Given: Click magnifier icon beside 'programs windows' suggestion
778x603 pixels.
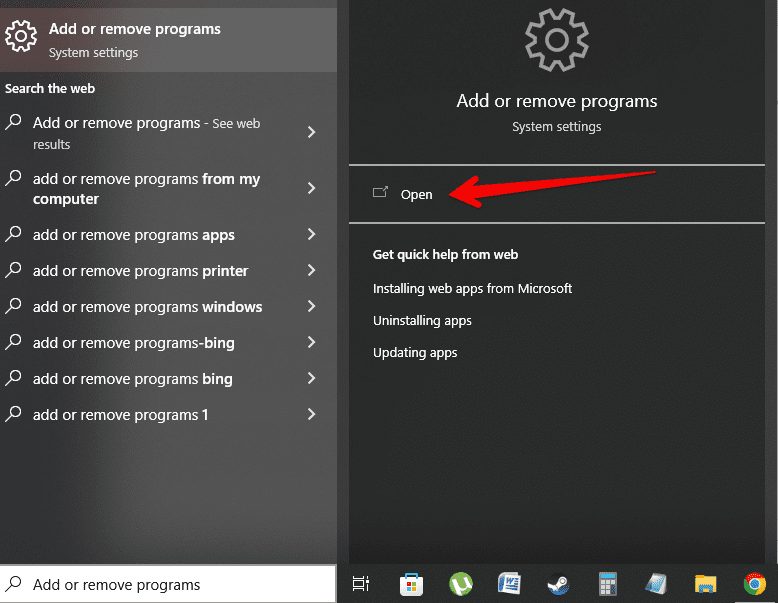Looking at the screenshot, I should tap(13, 306).
